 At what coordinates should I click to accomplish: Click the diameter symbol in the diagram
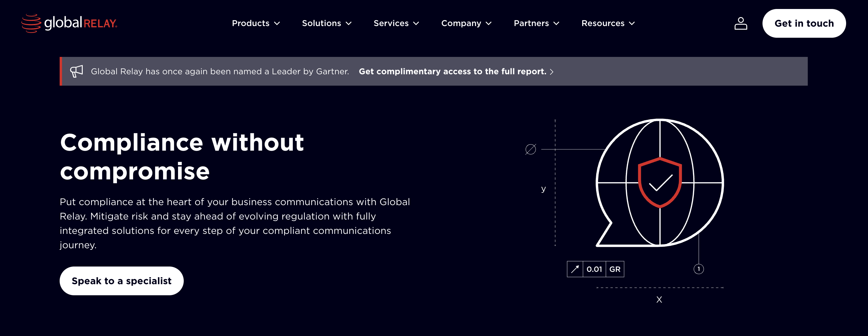(531, 149)
